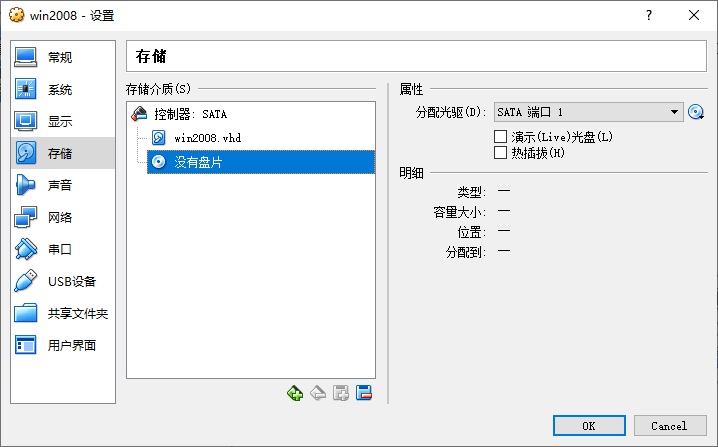This screenshot has width=718, height=447.
Task: Enable the 演示(Live)光盘 checkbox
Action: 500,136
